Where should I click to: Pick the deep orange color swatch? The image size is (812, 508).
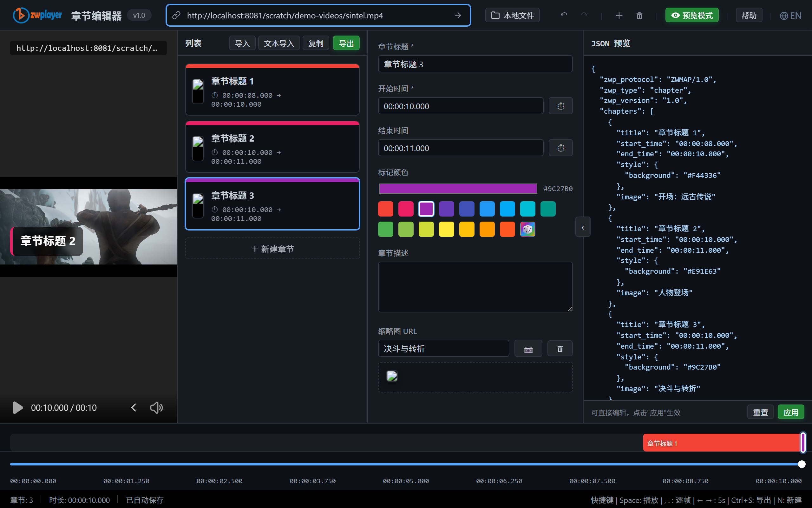(507, 230)
